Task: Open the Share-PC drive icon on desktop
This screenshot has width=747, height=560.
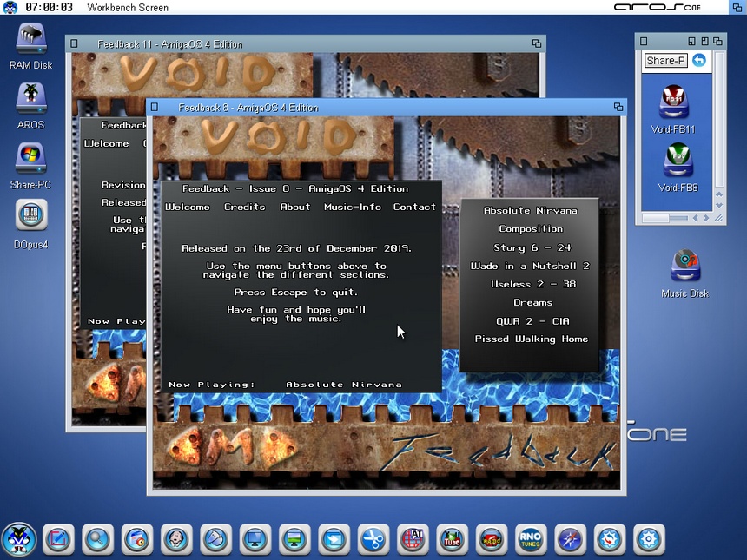Action: click(31, 158)
